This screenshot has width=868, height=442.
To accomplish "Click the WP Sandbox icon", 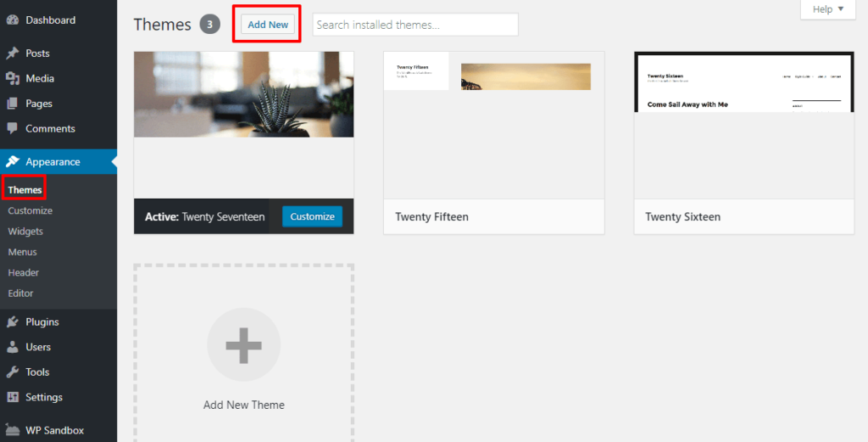I will click(x=12, y=430).
